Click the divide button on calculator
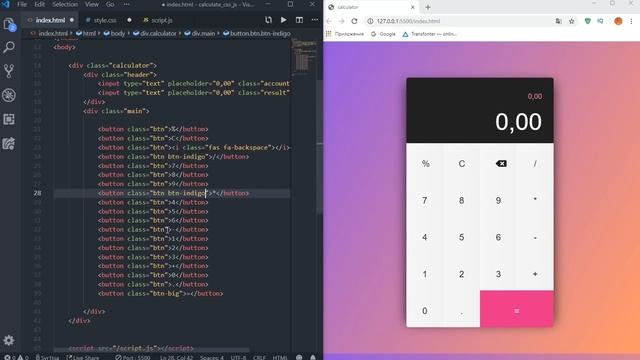 (535, 163)
